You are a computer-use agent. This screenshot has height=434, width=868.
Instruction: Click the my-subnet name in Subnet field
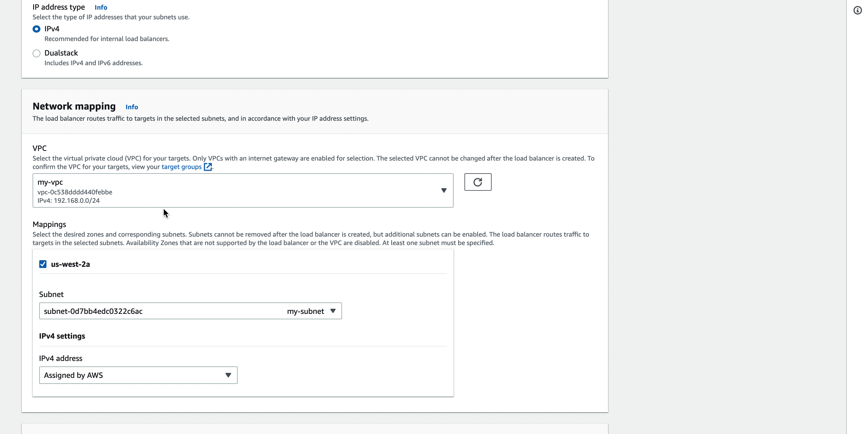coord(305,311)
